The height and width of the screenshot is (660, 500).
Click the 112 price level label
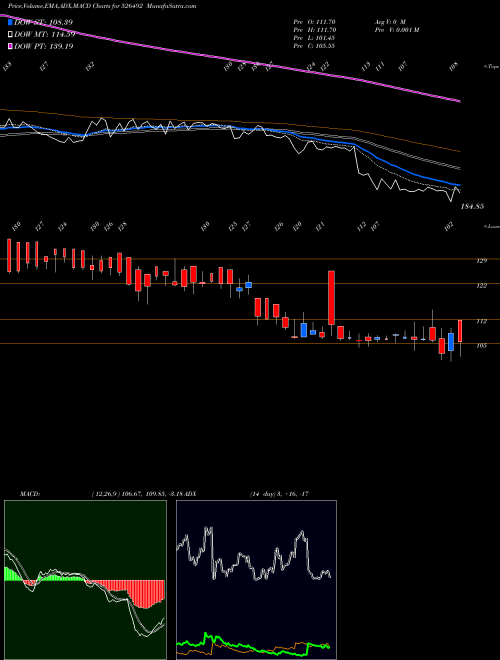[x=482, y=322]
